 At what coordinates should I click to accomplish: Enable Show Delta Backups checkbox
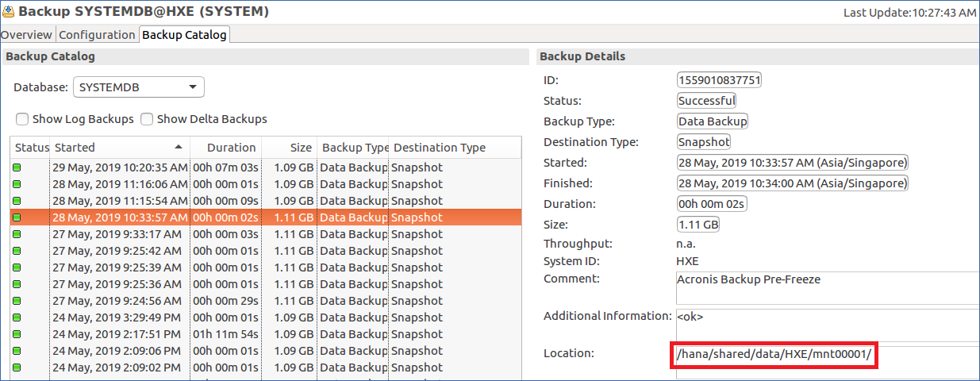click(147, 119)
